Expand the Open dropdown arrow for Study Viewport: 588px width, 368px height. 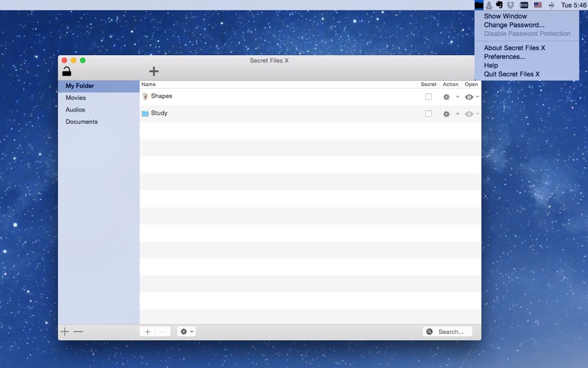477,113
